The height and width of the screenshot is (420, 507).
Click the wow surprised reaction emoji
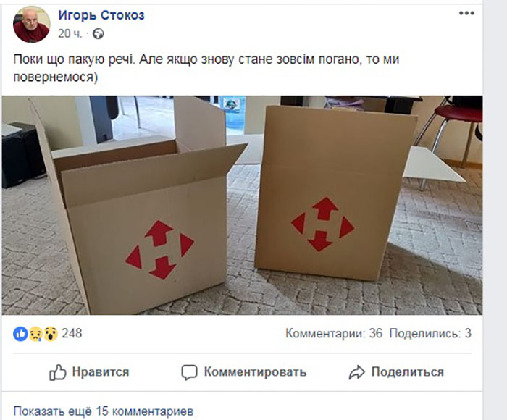tap(50, 334)
